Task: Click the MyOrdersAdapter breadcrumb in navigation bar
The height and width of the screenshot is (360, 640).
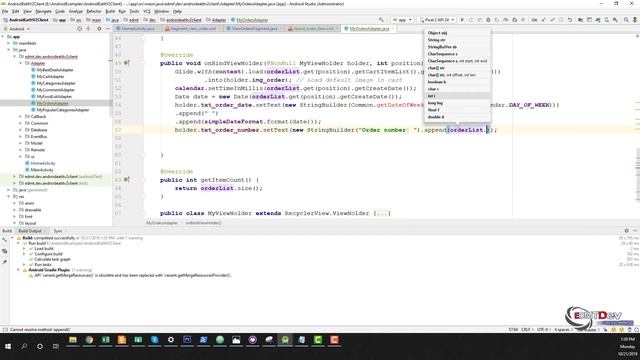Action: pyautogui.click(x=250, y=20)
